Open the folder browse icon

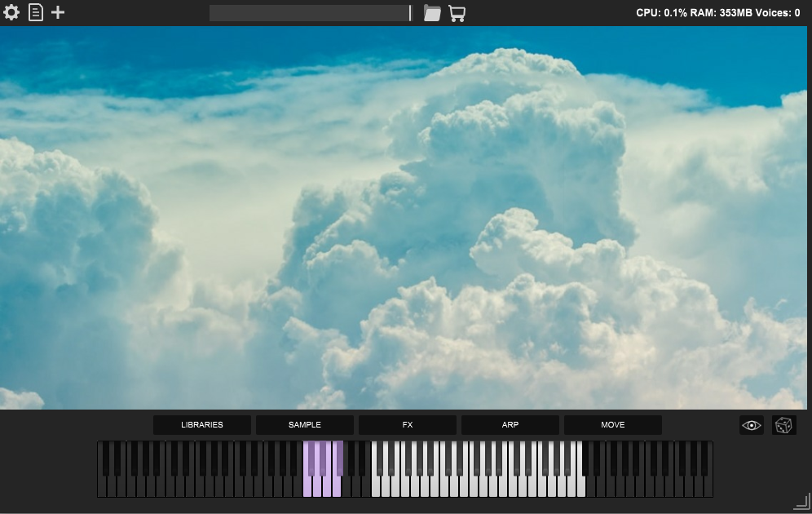(x=432, y=13)
